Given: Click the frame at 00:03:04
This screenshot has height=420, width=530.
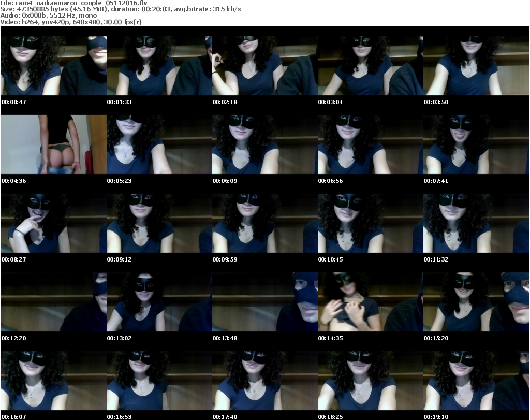Looking at the screenshot, I should pyautogui.click(x=370, y=66).
